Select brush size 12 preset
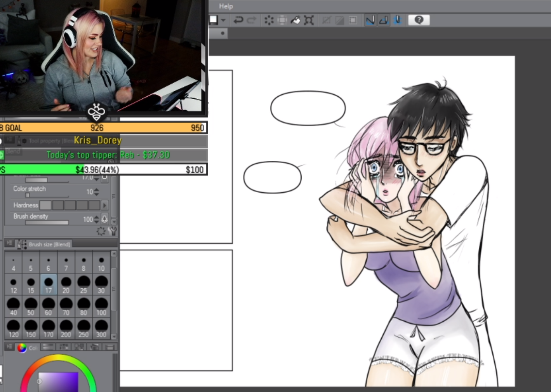This screenshot has width=551, height=392. click(13, 285)
